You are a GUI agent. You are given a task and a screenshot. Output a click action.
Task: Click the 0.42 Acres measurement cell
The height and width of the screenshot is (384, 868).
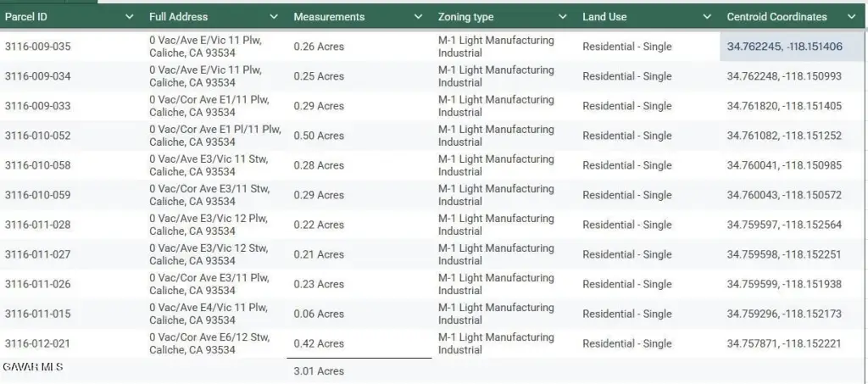(319, 343)
